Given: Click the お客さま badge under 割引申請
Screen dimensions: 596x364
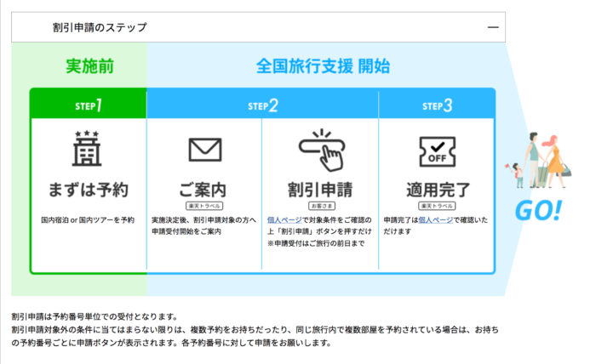Looking at the screenshot, I should coord(322,206).
